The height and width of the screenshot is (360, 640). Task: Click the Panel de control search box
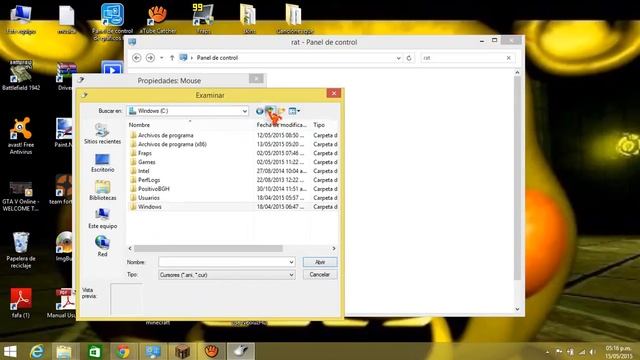463,58
